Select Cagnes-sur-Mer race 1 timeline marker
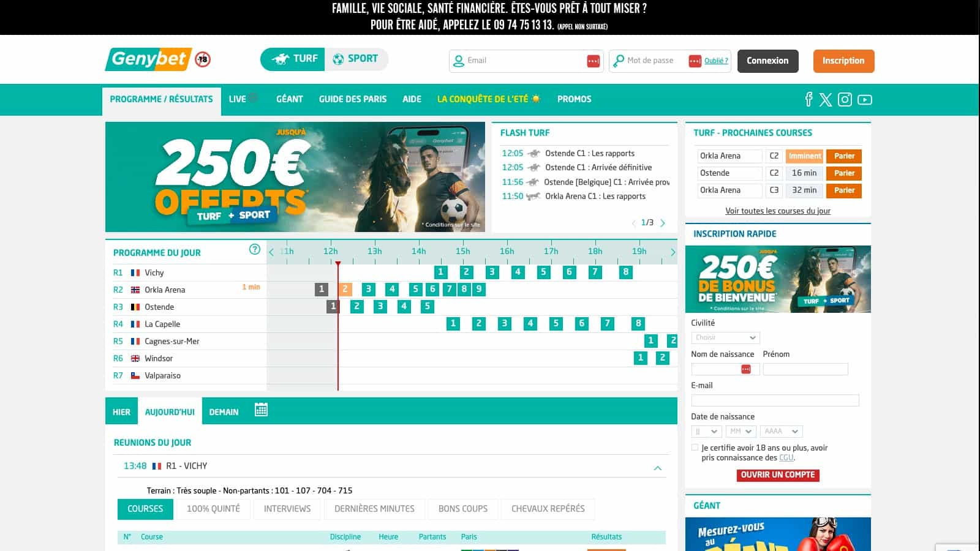The height and width of the screenshot is (551, 980). 651,340
